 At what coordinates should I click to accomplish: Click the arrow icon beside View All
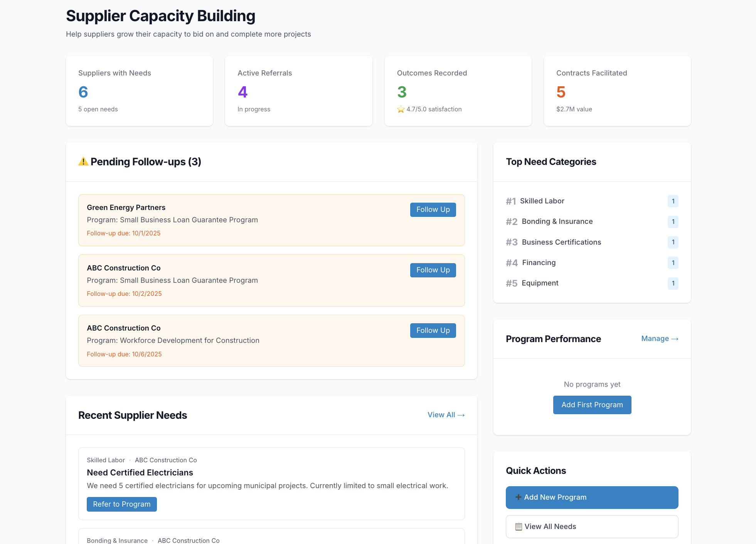[x=461, y=415]
